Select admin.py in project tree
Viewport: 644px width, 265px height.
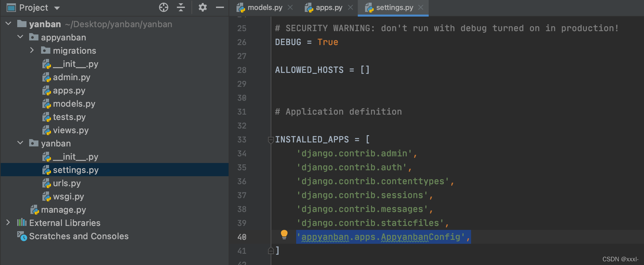pos(72,77)
